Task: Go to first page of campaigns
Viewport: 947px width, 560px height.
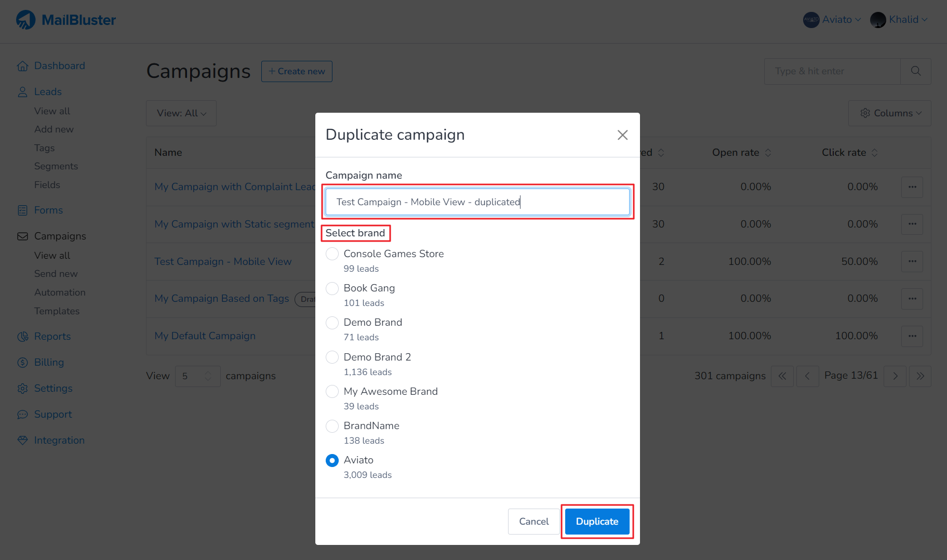Action: coord(782,376)
